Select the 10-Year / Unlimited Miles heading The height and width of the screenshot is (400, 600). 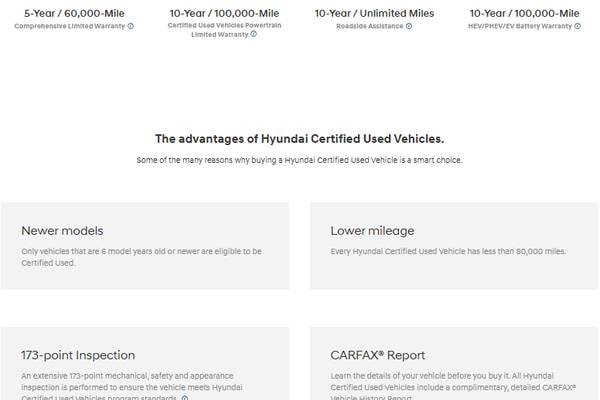(x=374, y=13)
